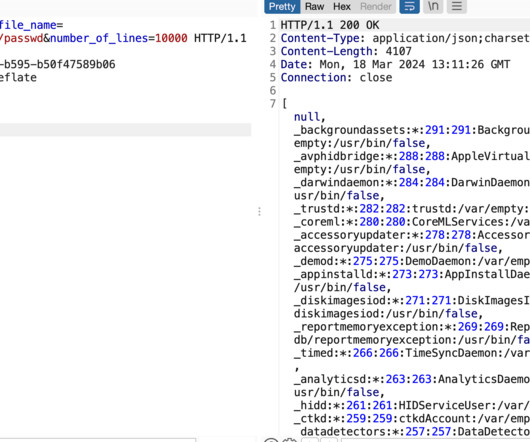Image resolution: width=530 pixels, height=442 pixels.
Task: Switch response view to the Pretty tab
Action: point(282,6)
